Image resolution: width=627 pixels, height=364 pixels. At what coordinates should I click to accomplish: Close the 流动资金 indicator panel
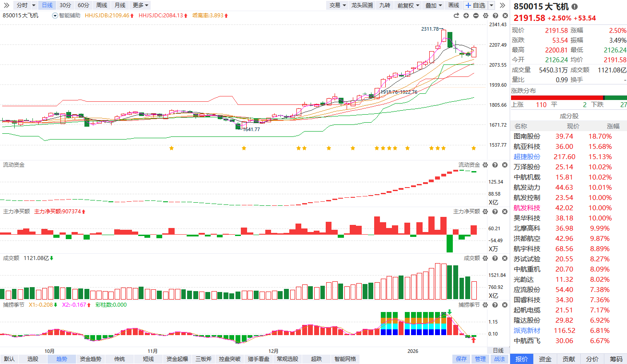[504, 165]
